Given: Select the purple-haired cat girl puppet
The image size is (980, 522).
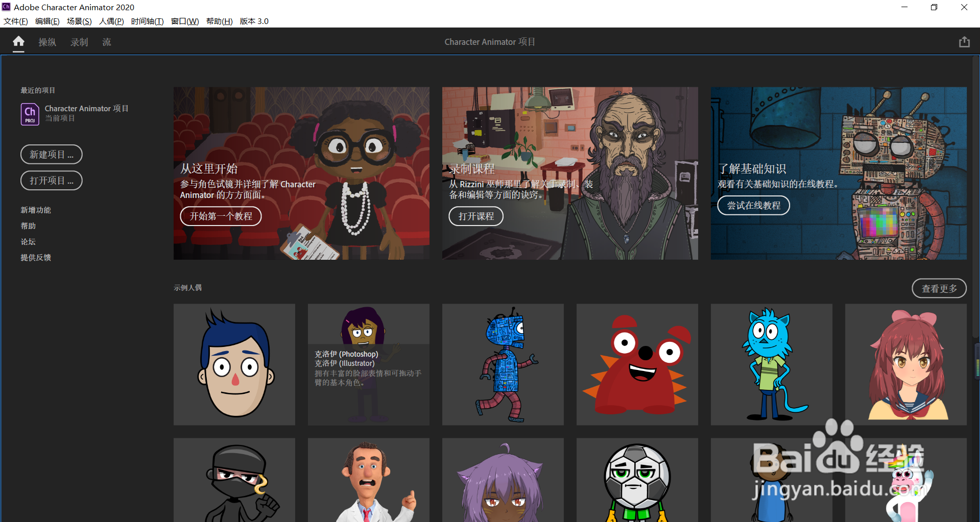Looking at the screenshot, I should tap(503, 480).
